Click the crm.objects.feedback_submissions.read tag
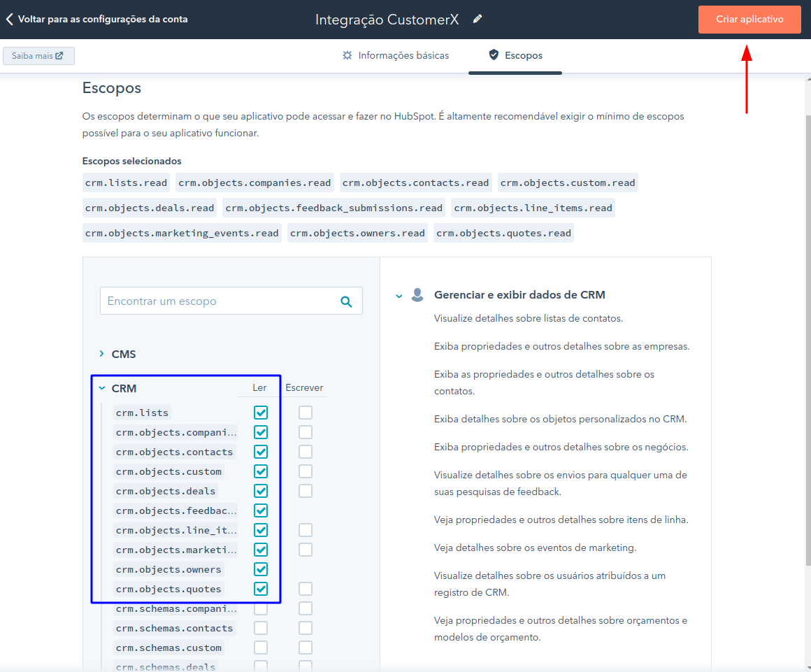The height and width of the screenshot is (672, 811). [333, 208]
